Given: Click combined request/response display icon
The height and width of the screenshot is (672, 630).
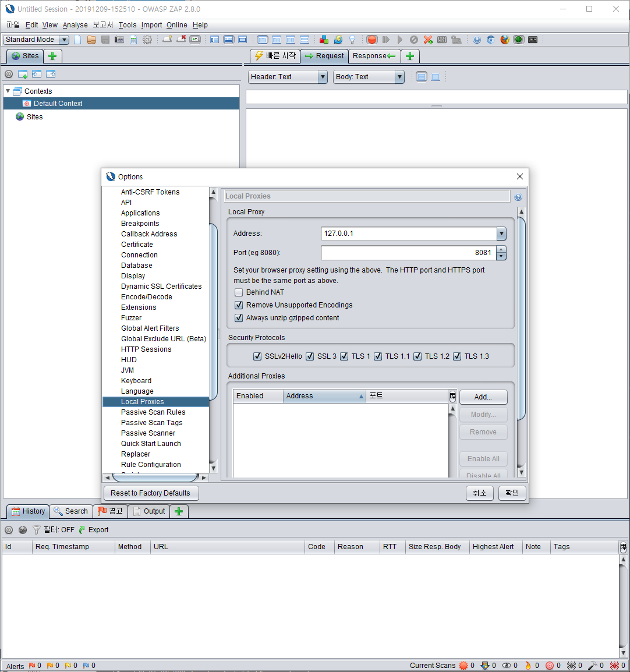Looking at the screenshot, I should (x=436, y=77).
